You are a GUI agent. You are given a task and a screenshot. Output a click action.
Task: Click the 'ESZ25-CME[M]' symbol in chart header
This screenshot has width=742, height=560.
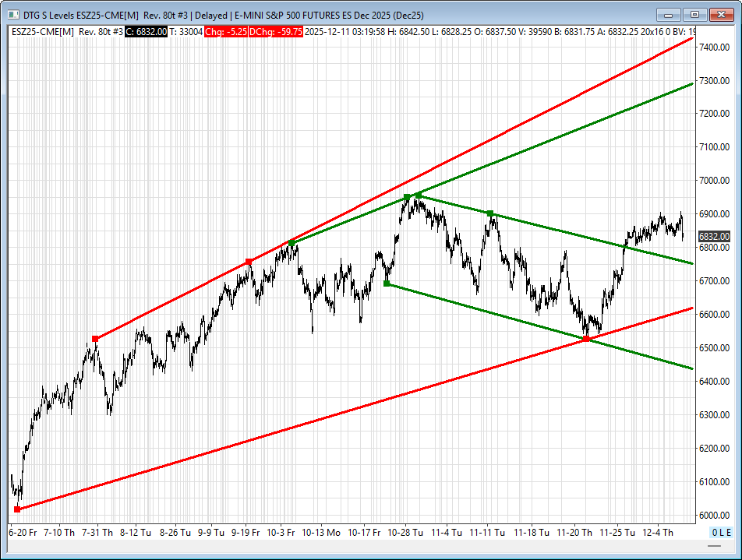coord(43,32)
